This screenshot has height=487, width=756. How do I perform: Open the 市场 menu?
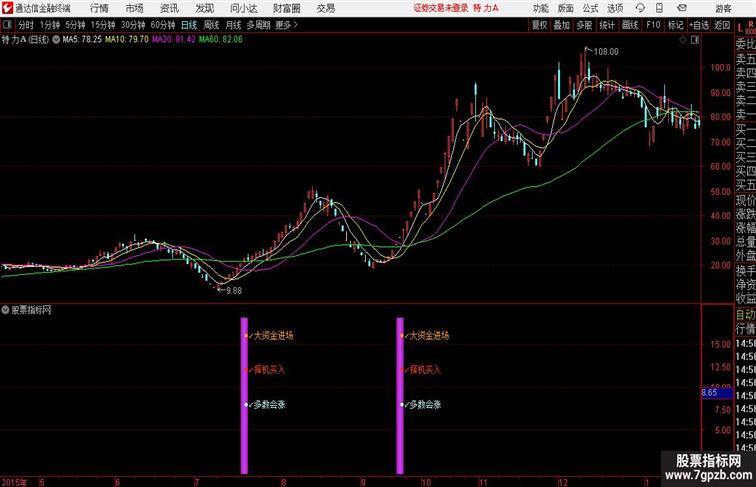pos(135,8)
